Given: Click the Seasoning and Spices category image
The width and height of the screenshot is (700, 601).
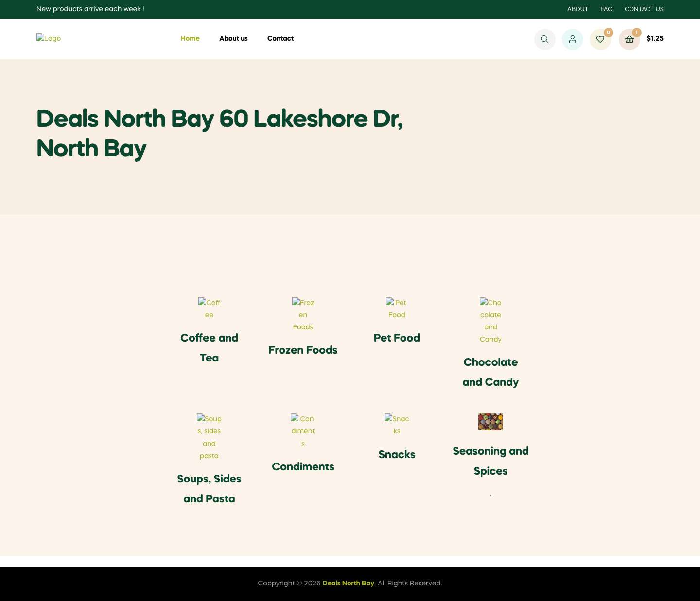Looking at the screenshot, I should (x=490, y=422).
